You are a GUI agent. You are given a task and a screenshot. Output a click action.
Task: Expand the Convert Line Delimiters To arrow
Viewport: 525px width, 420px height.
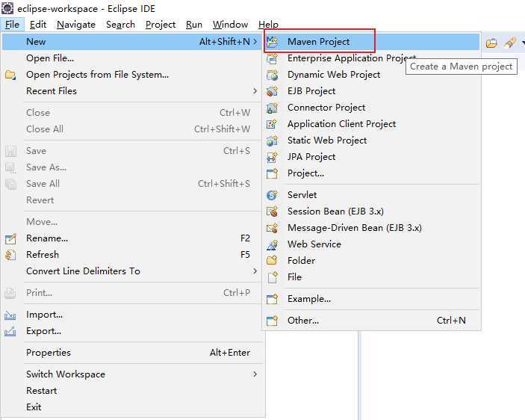tap(255, 271)
